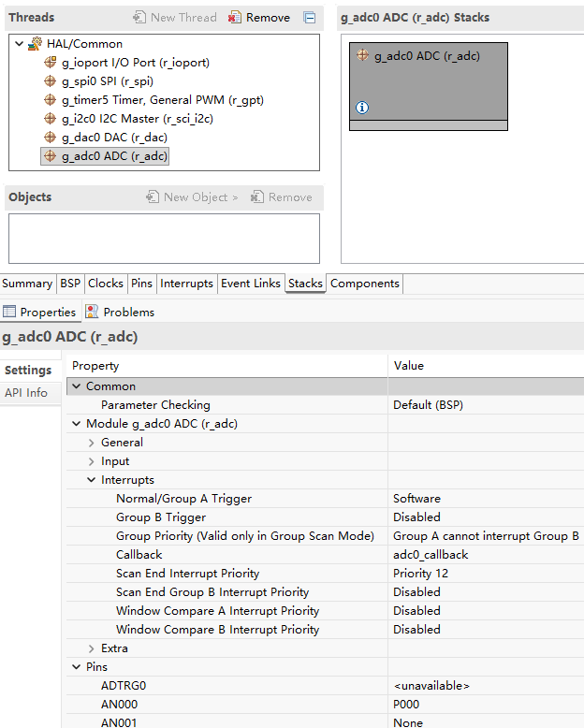Click the HAL/Common thread gear icon
This screenshot has width=584, height=728.
35,44
